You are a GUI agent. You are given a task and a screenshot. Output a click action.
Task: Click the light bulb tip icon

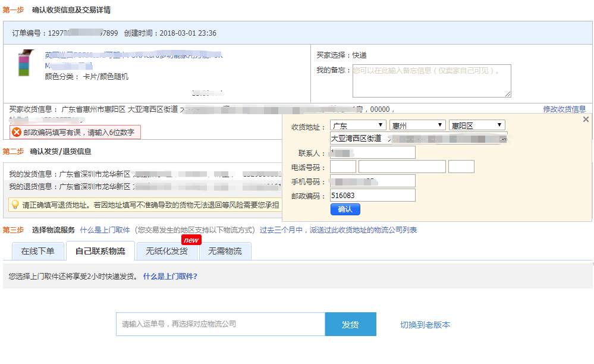[x=15, y=205]
